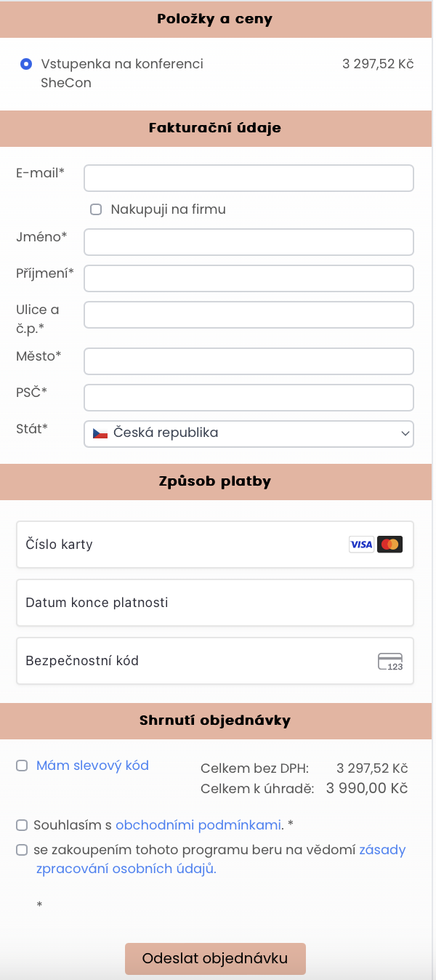Click the CVC card icon

(x=390, y=662)
